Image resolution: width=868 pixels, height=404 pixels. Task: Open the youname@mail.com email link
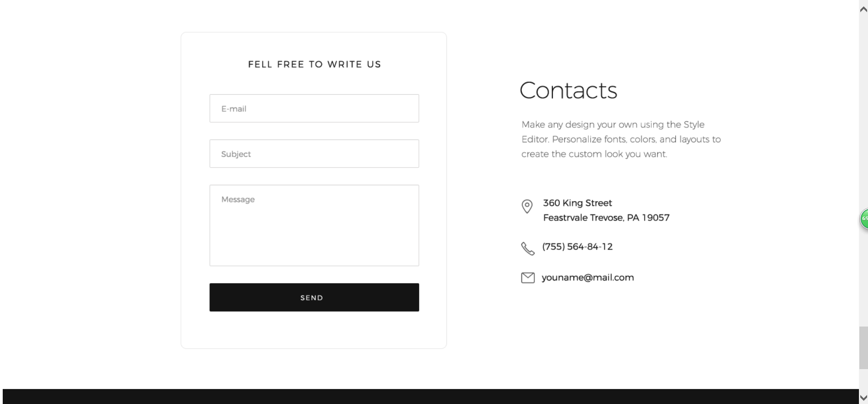587,278
